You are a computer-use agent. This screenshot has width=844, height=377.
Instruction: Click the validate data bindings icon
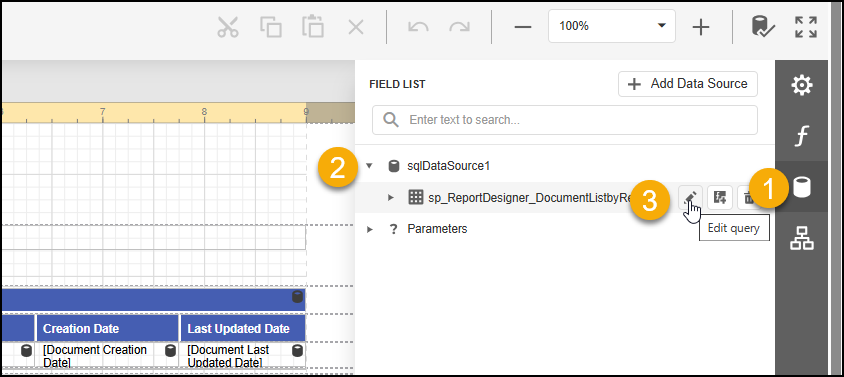pyautogui.click(x=763, y=26)
